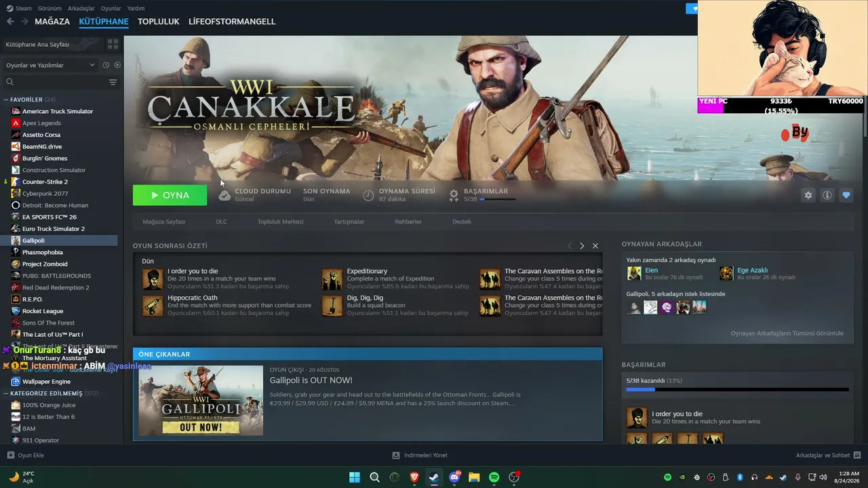Viewport: 868px width, 488px height.
Task: Show previous post-game summary page
Action: (x=570, y=246)
